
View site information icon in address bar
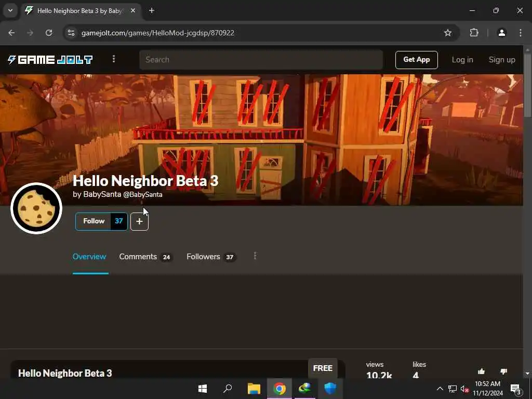click(x=71, y=33)
